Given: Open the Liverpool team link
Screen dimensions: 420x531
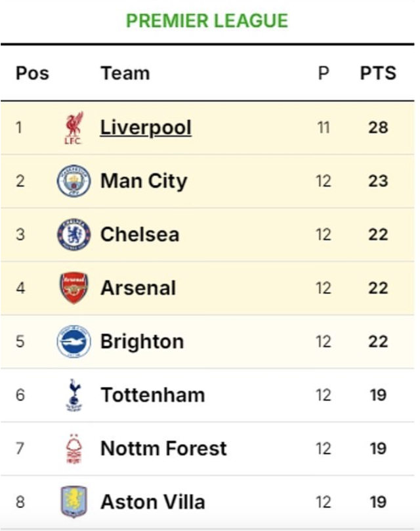Looking at the screenshot, I should 146,127.
